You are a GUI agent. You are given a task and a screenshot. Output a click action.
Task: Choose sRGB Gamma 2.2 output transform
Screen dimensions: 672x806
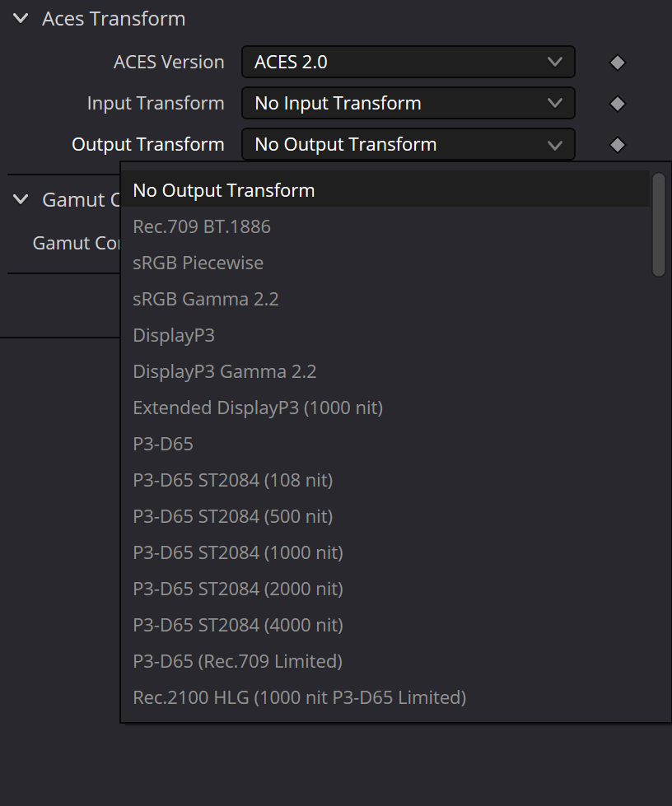pos(385,299)
